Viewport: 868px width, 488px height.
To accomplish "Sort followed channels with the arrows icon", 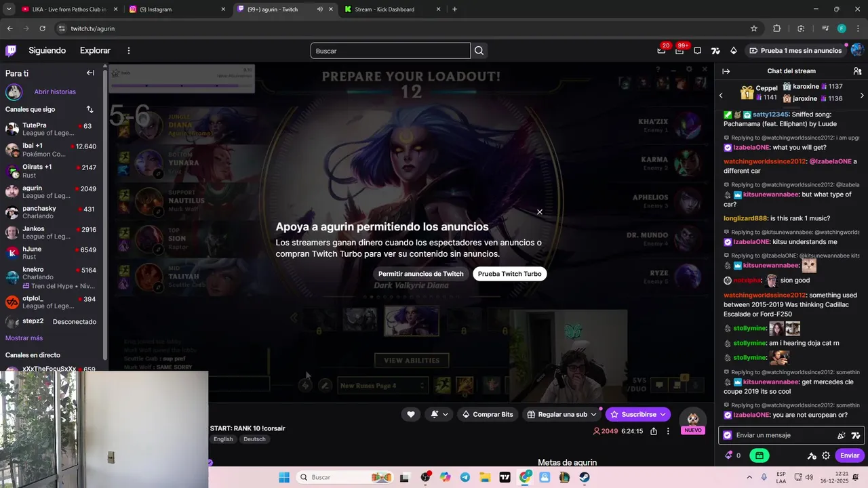I will (90, 109).
